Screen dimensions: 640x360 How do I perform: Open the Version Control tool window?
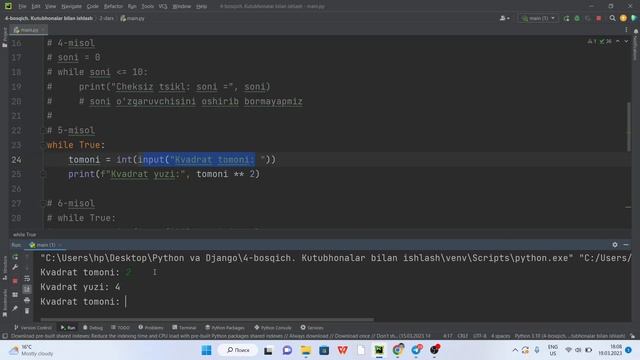pyautogui.click(x=33, y=328)
